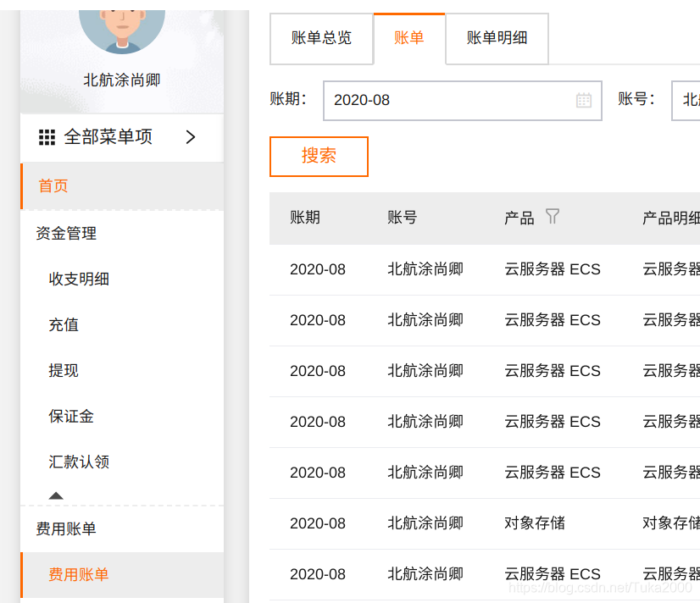700x603 pixels.
Task: Go to the 充值 recharge page
Action: [64, 324]
